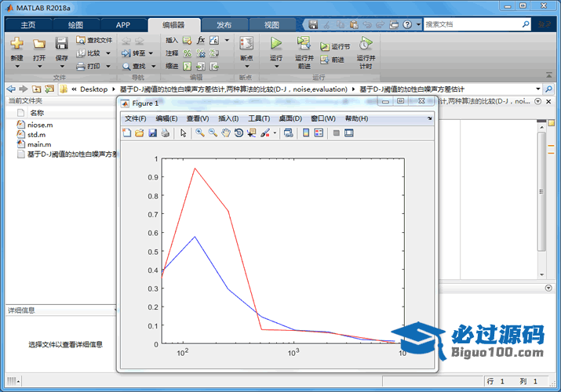Switch to the 绘图 (Plots) tab
Viewport: 561px width, 392px height.
click(x=75, y=24)
